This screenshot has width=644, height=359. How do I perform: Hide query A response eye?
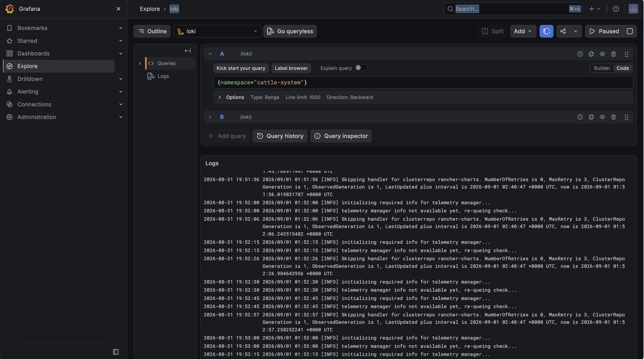coord(602,54)
